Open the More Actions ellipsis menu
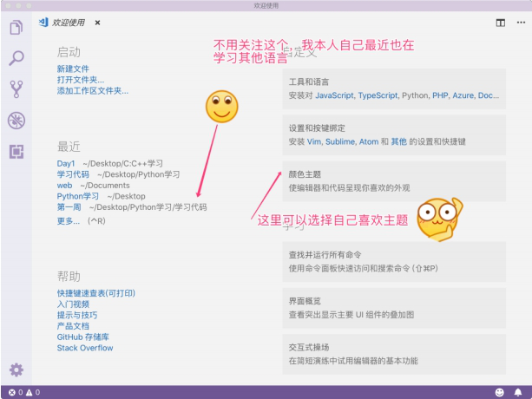 [521, 23]
